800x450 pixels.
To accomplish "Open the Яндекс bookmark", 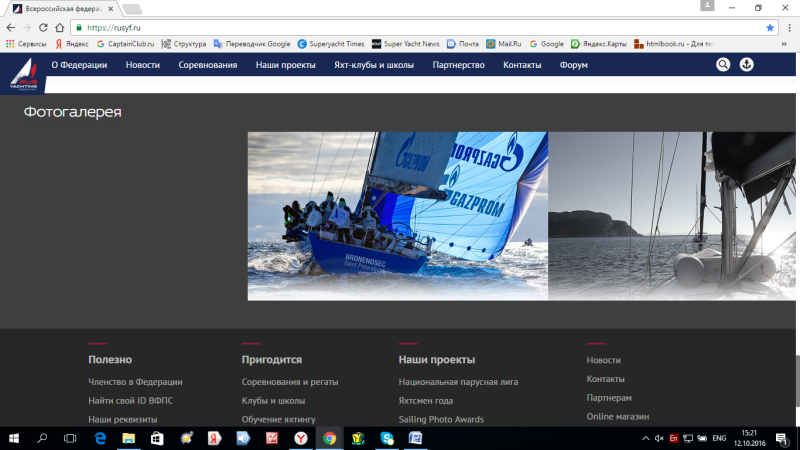I will tap(72, 44).
